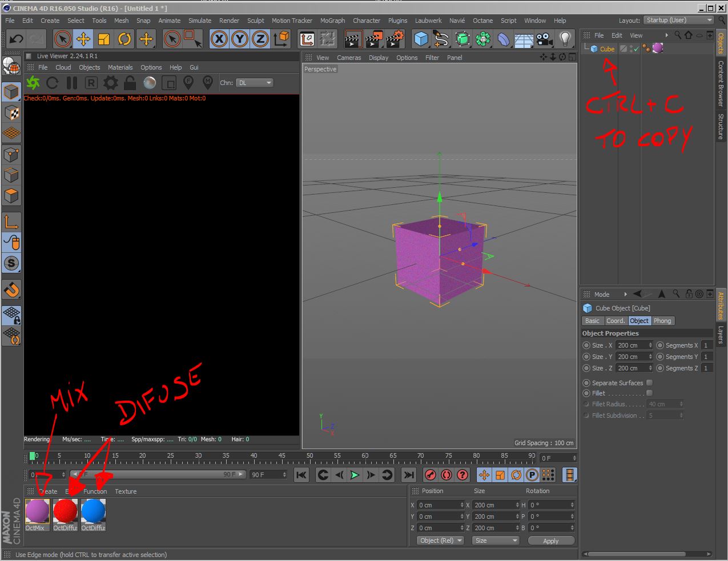Toggle the X axis lock
The image size is (728, 561).
click(219, 39)
